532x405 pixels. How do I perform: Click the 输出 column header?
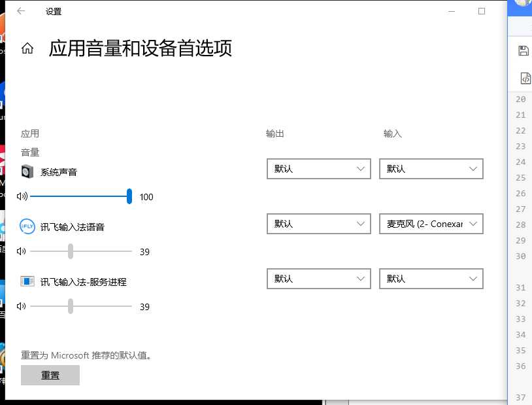coord(274,133)
